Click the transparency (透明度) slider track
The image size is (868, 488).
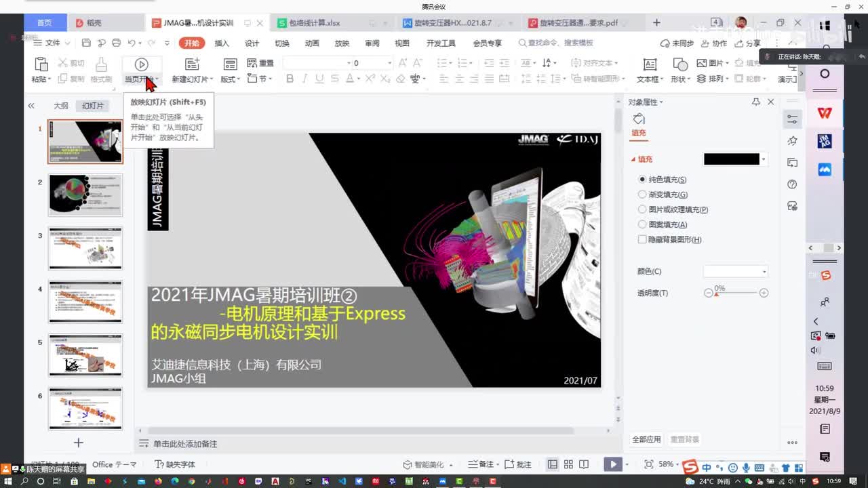[736, 293]
